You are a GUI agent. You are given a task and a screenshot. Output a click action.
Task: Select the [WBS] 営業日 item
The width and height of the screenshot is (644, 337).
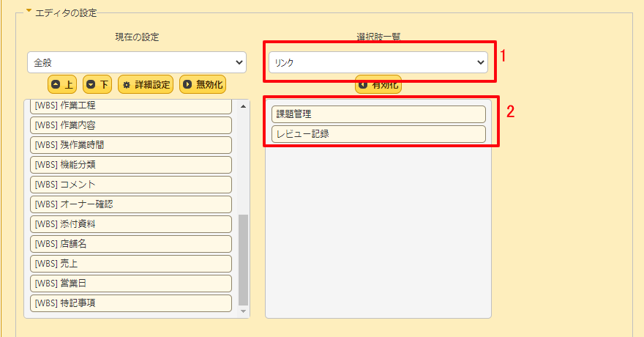[x=131, y=284]
